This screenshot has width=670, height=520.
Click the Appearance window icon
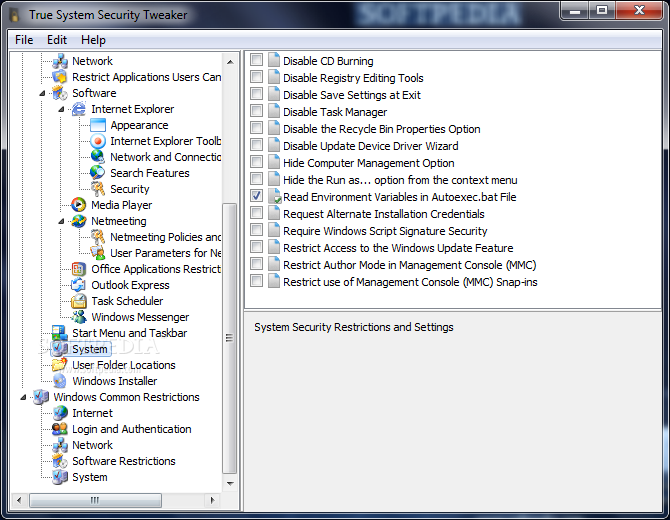tap(98, 125)
